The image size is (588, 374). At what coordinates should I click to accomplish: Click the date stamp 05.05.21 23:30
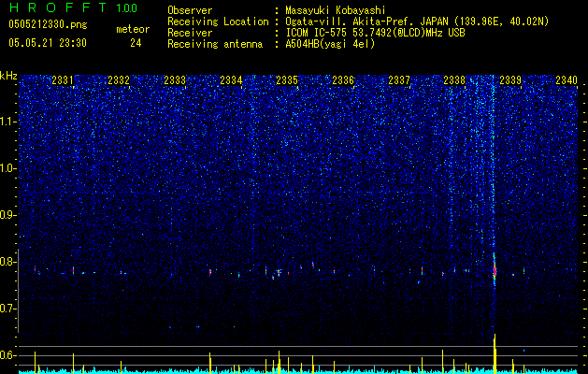point(48,43)
